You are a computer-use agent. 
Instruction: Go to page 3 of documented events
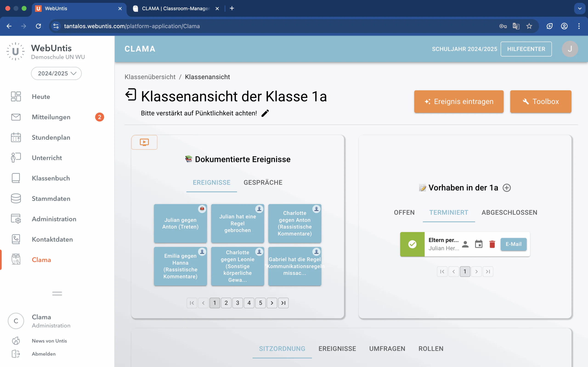click(x=237, y=303)
